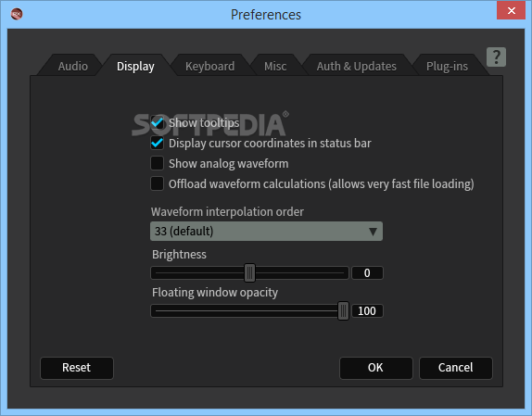Select the Display tab
The width and height of the screenshot is (532, 416).
pyautogui.click(x=135, y=66)
